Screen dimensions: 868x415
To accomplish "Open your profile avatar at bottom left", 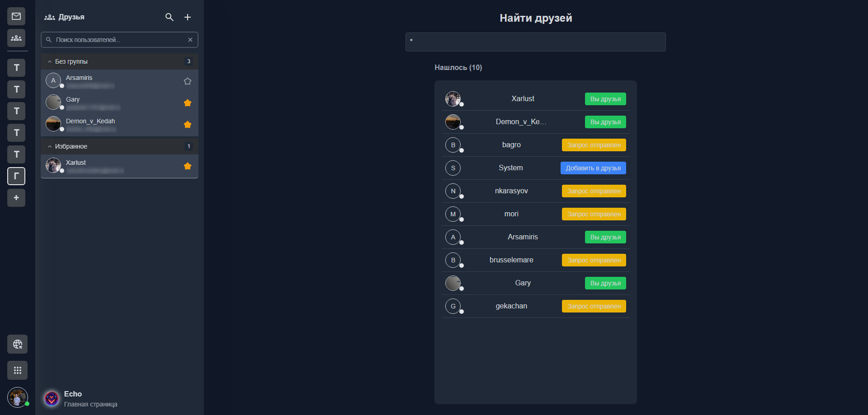I will click(17, 398).
